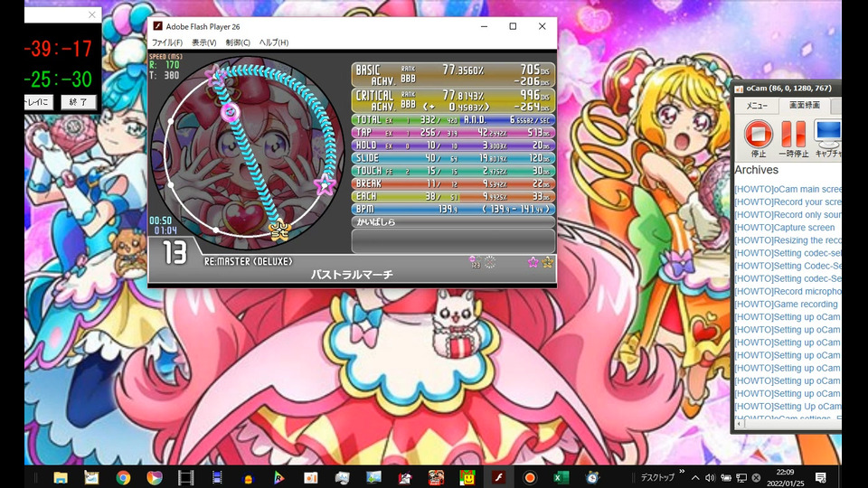
Task: Click the pink star icon beside the song title
Action: tap(533, 262)
